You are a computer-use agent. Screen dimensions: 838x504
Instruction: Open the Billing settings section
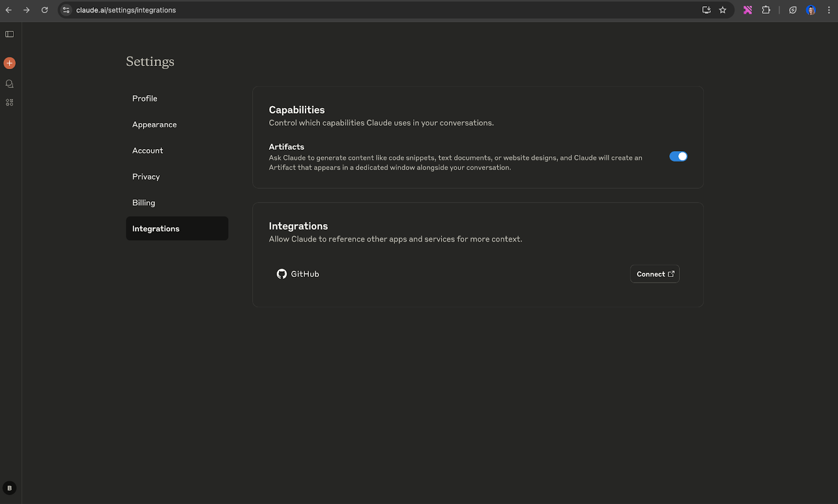point(144,203)
